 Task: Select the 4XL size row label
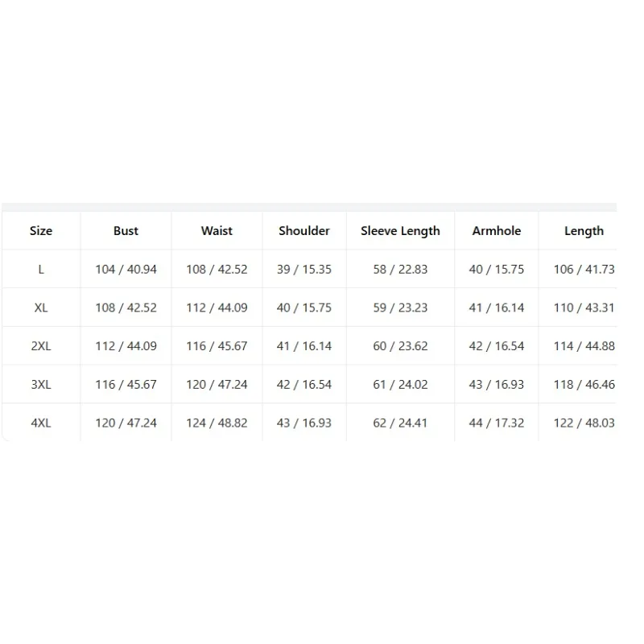(41, 423)
